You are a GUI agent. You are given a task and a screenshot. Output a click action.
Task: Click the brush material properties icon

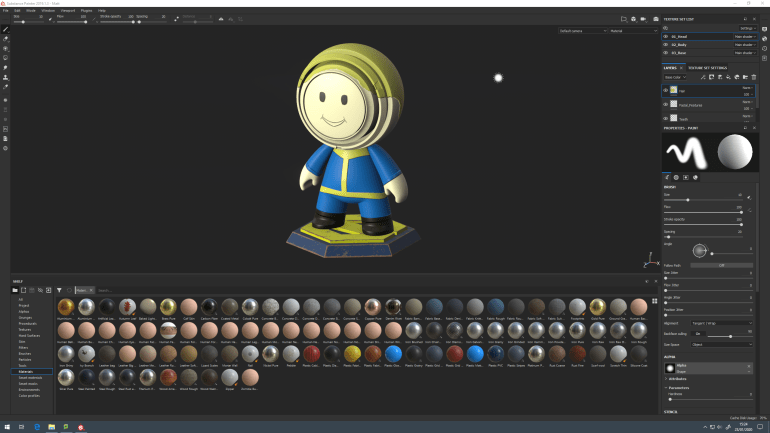click(695, 178)
